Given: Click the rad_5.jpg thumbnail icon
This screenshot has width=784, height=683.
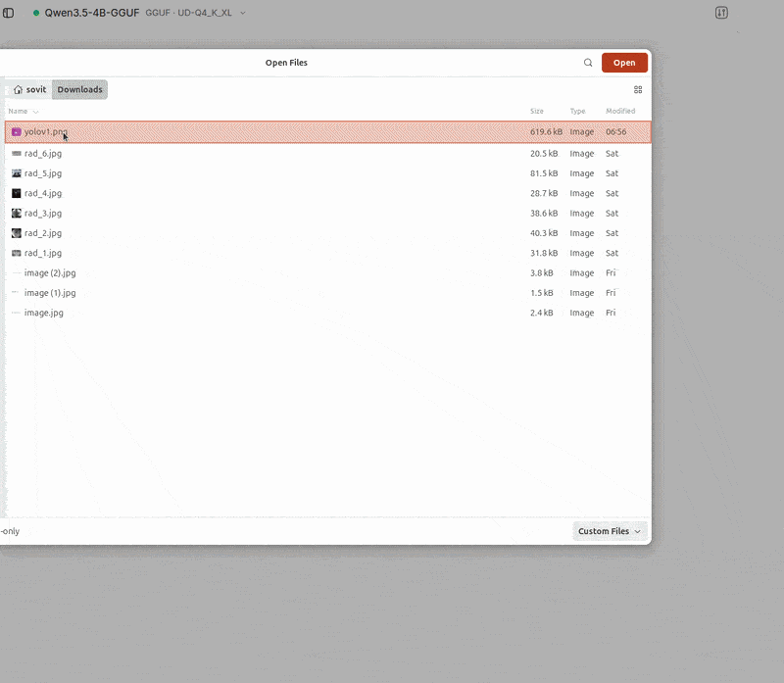Looking at the screenshot, I should point(17,173).
